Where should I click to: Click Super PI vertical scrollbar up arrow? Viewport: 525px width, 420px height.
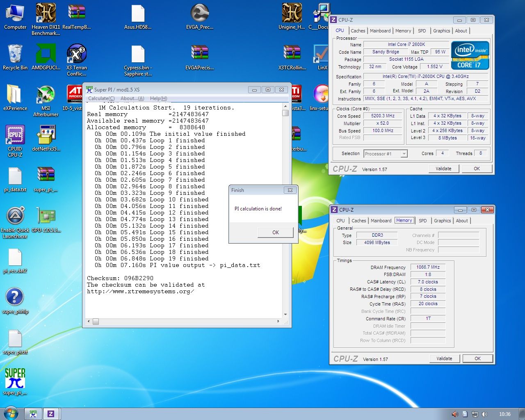coord(285,106)
